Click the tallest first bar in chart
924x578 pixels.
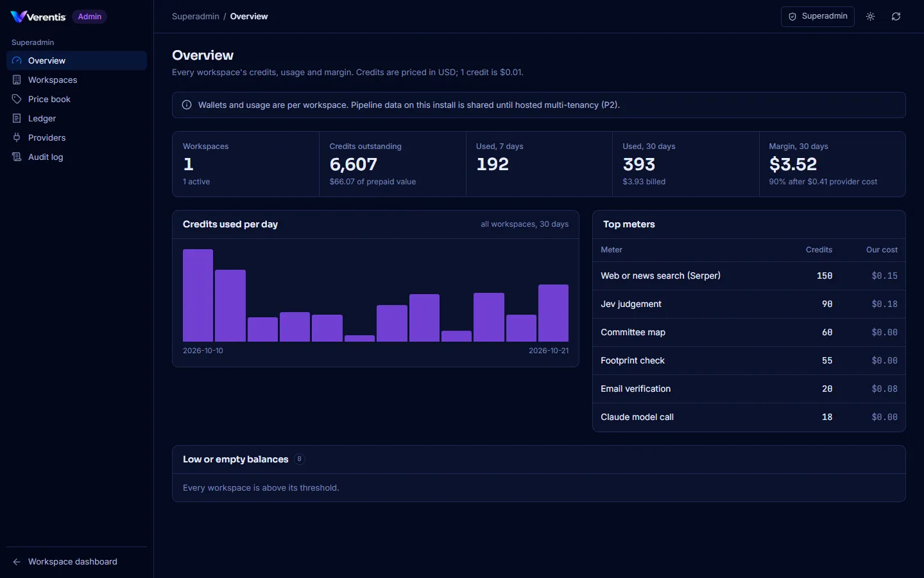pyautogui.click(x=198, y=295)
